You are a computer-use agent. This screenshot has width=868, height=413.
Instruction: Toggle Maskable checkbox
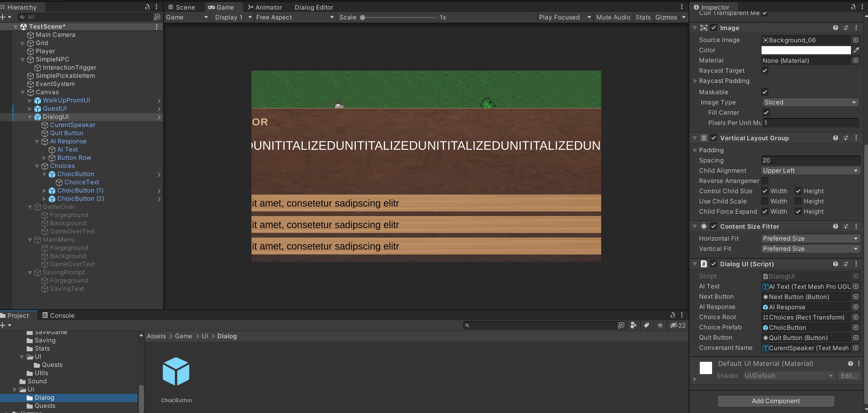pyautogui.click(x=765, y=92)
